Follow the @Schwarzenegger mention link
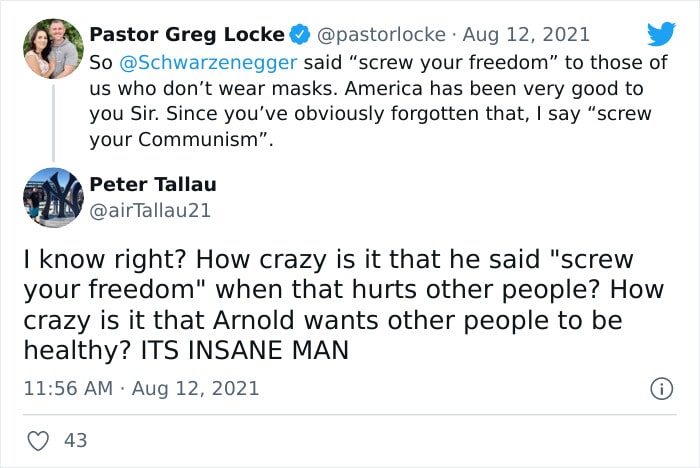The height and width of the screenshot is (468, 700). [x=208, y=63]
